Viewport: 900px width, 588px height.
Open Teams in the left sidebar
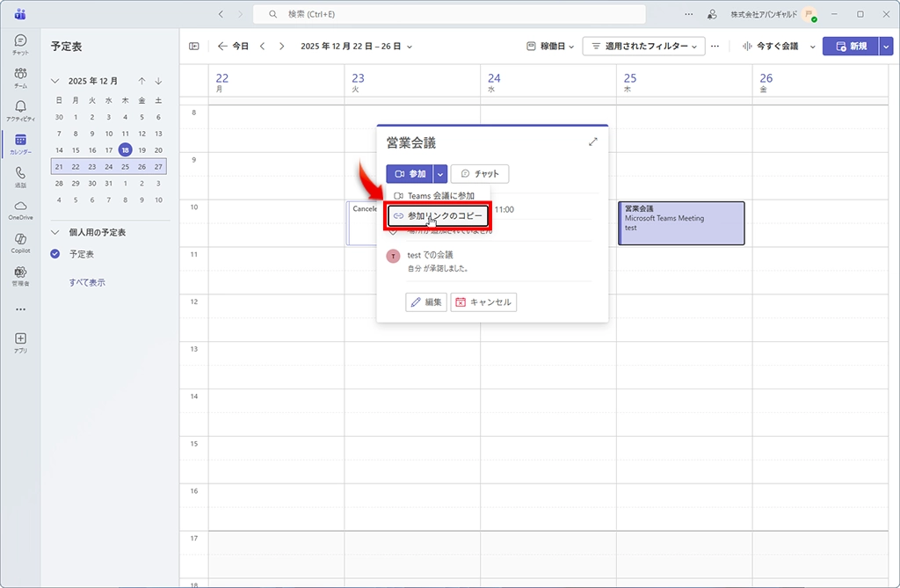[x=20, y=76]
